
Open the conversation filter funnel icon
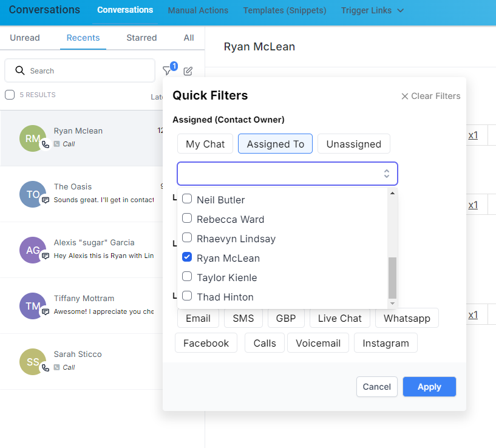(x=167, y=70)
